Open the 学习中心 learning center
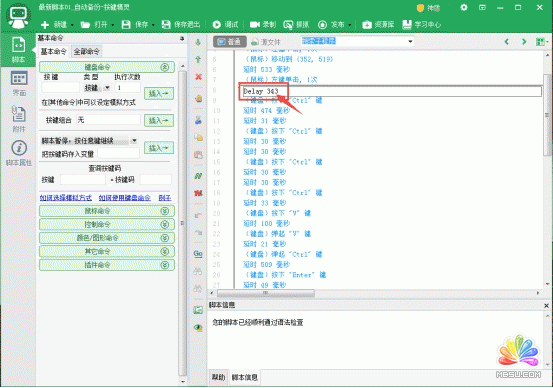Screen dimensions: 553x388 [x=421, y=25]
